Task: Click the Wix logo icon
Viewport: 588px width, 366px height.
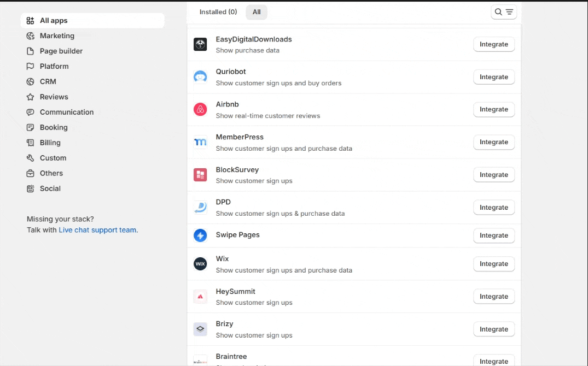Action: (x=200, y=264)
